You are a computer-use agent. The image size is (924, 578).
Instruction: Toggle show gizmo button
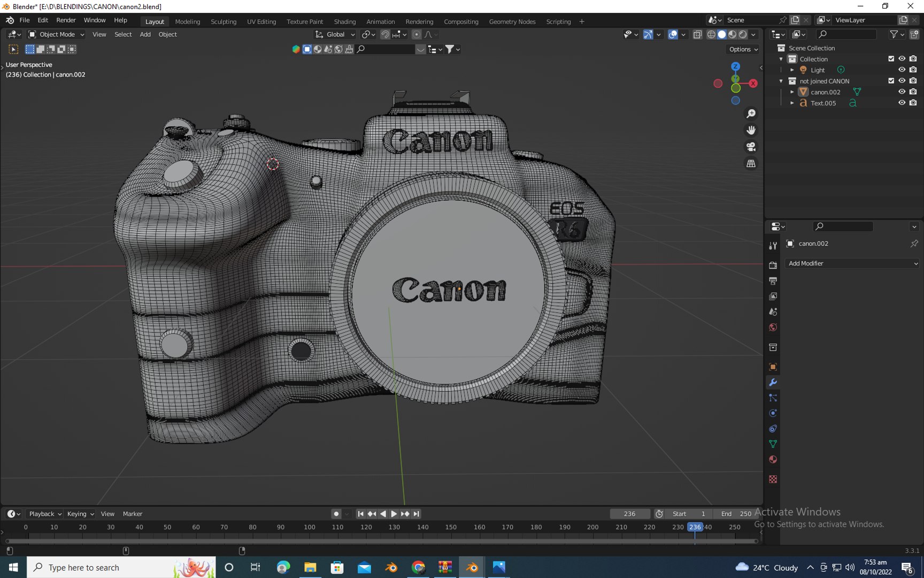pyautogui.click(x=648, y=34)
